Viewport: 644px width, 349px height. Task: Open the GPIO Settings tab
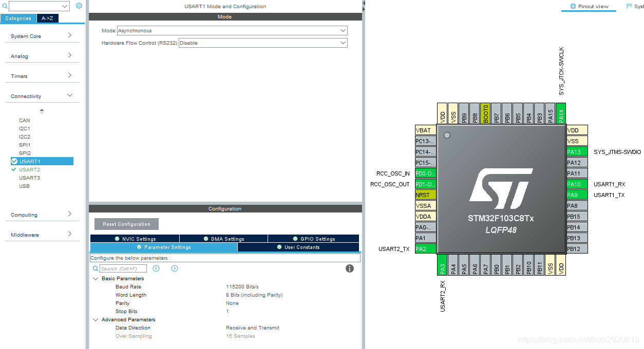[x=313, y=239]
